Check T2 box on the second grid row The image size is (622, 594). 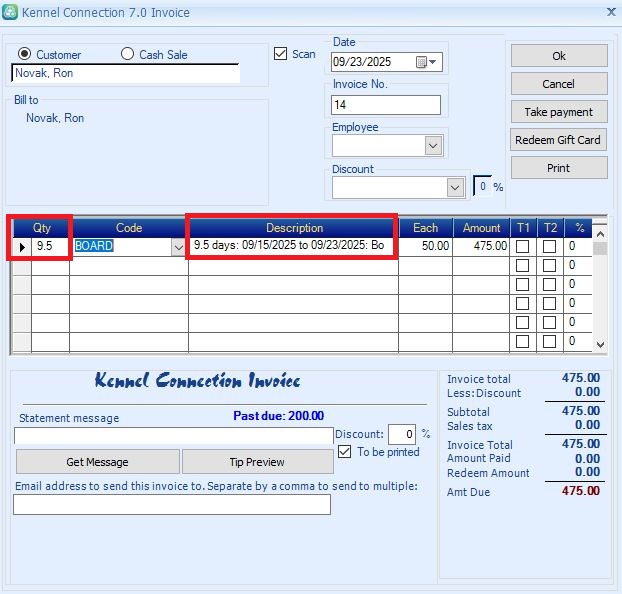click(549, 265)
